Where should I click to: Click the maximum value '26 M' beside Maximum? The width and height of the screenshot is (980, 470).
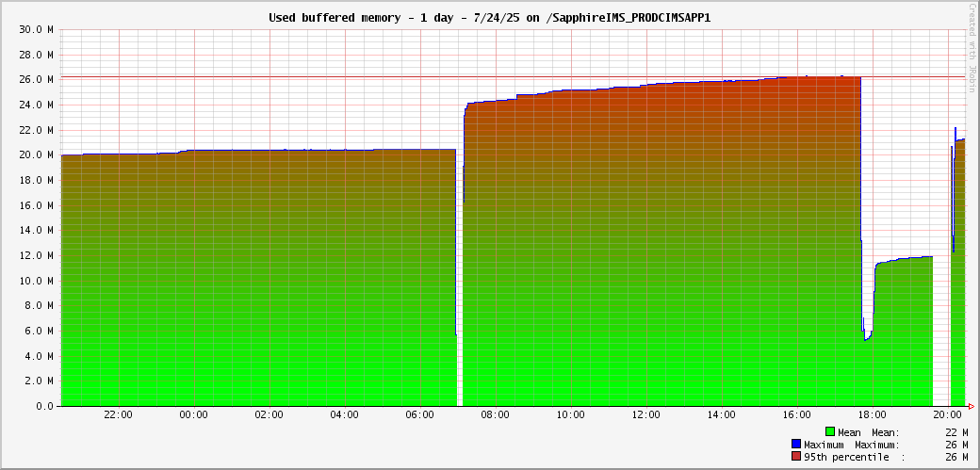(x=956, y=445)
